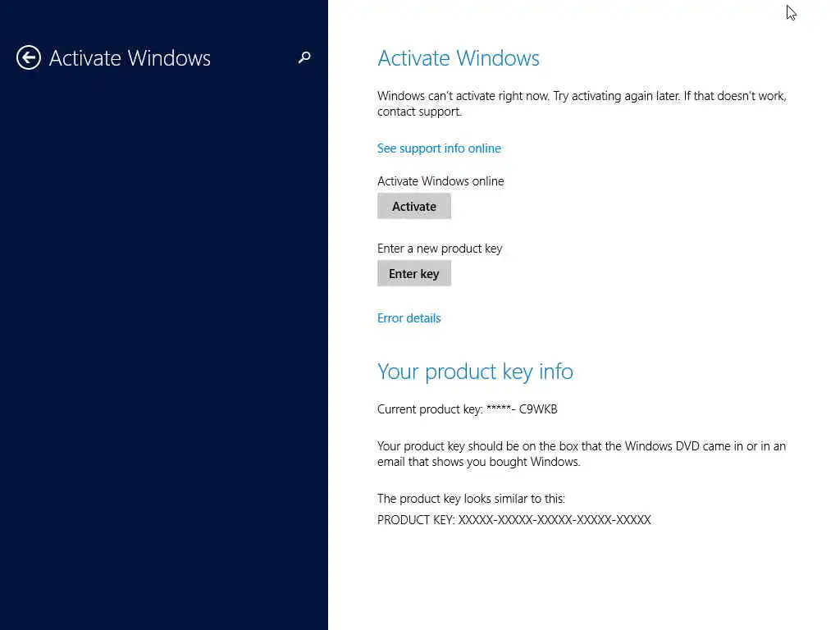Click the Activate Windows online label
The width and height of the screenshot is (840, 630).
point(441,181)
